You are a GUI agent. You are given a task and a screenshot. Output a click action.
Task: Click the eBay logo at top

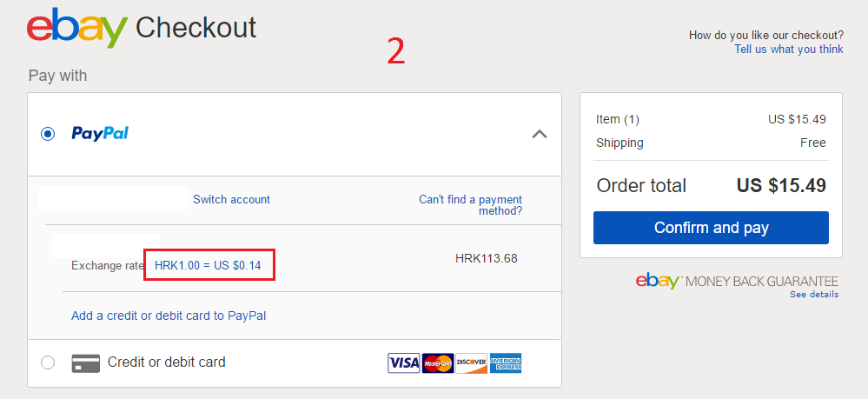pyautogui.click(x=77, y=28)
